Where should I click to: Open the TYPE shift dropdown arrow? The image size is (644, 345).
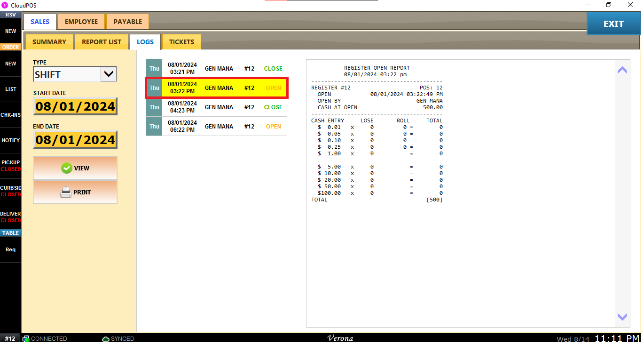coord(109,74)
